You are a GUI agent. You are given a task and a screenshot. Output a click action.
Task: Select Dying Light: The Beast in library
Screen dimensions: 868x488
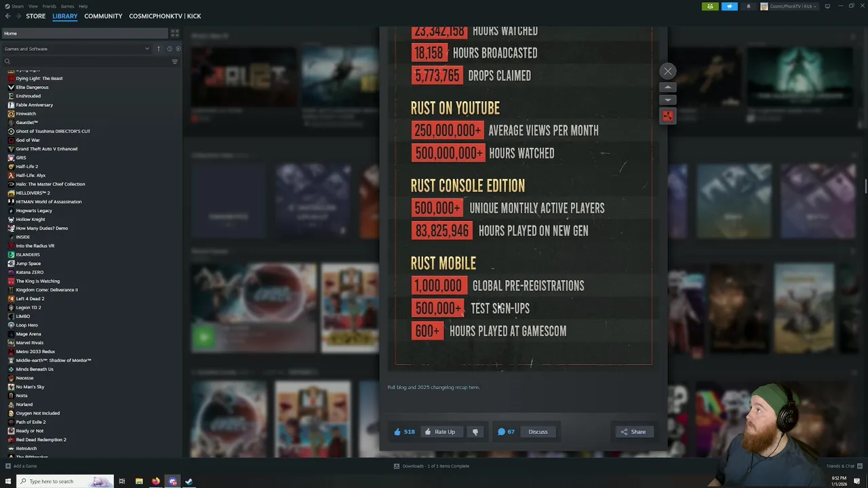coord(39,79)
